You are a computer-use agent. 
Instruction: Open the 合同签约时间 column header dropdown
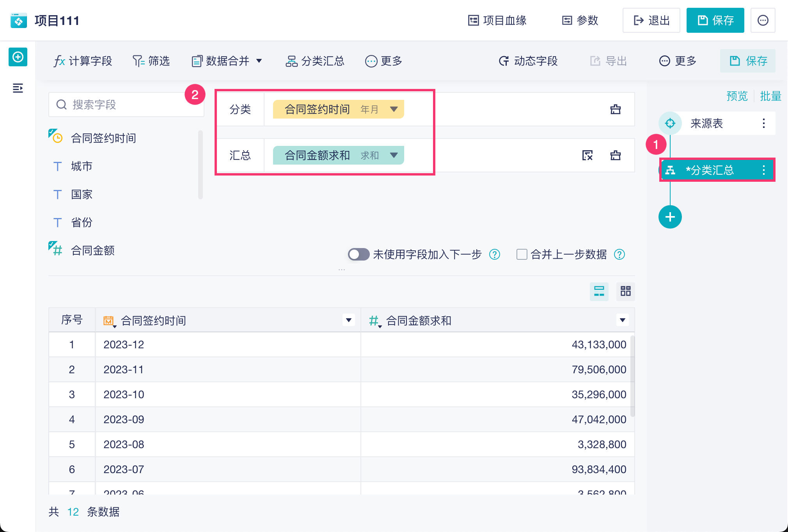click(348, 320)
